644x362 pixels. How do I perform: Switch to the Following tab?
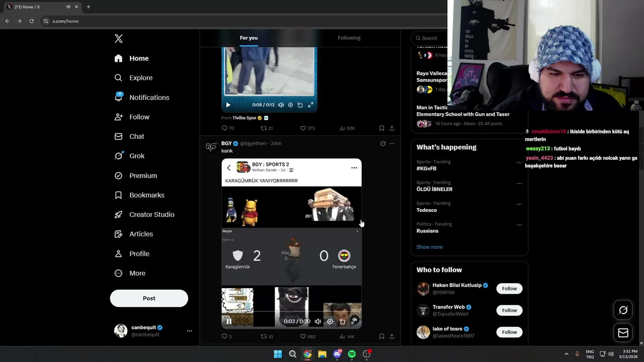[349, 38]
